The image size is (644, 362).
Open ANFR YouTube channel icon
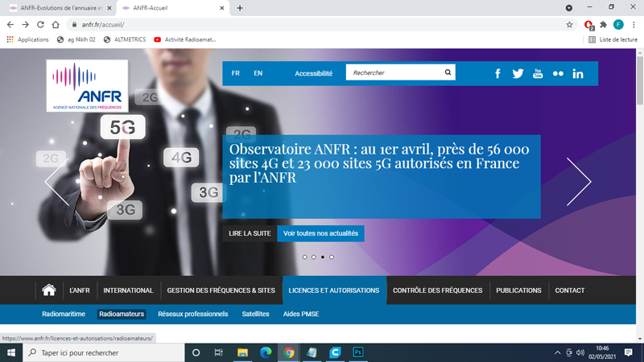pos(538,73)
